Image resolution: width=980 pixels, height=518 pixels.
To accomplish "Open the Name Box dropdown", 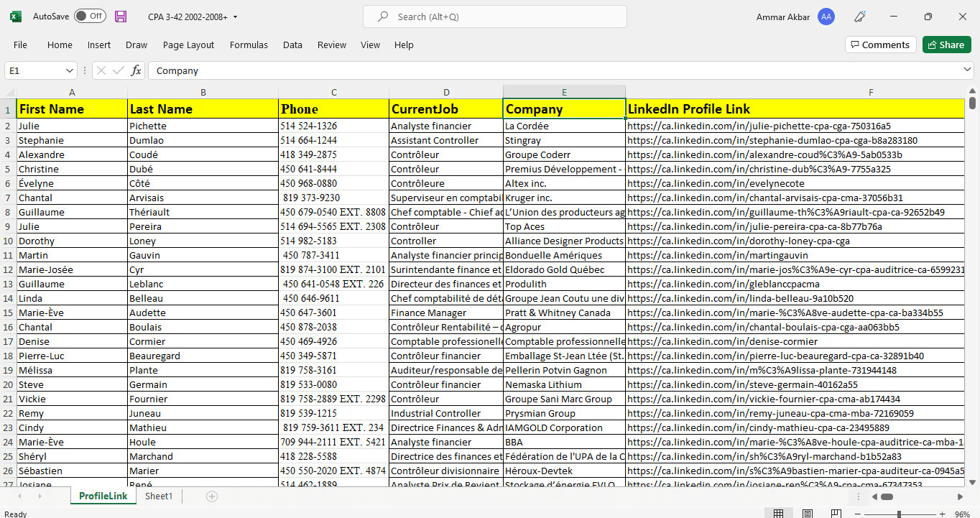I will 70,70.
